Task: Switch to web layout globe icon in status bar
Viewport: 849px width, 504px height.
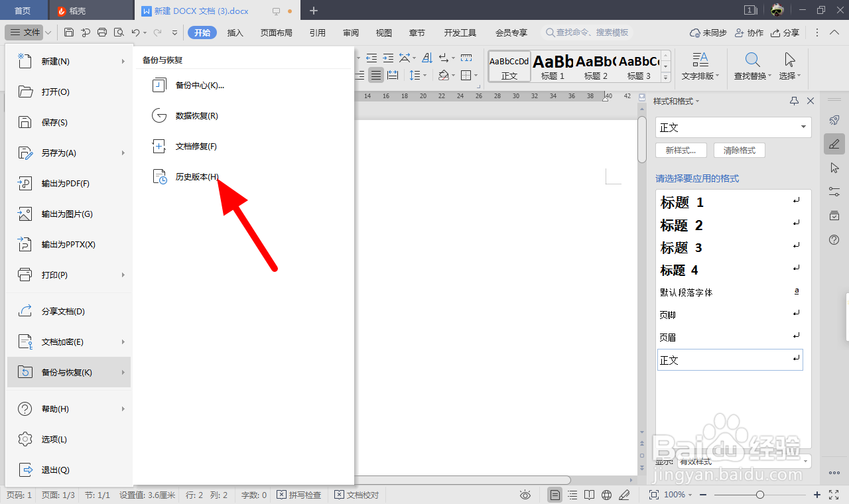Action: 606,495
